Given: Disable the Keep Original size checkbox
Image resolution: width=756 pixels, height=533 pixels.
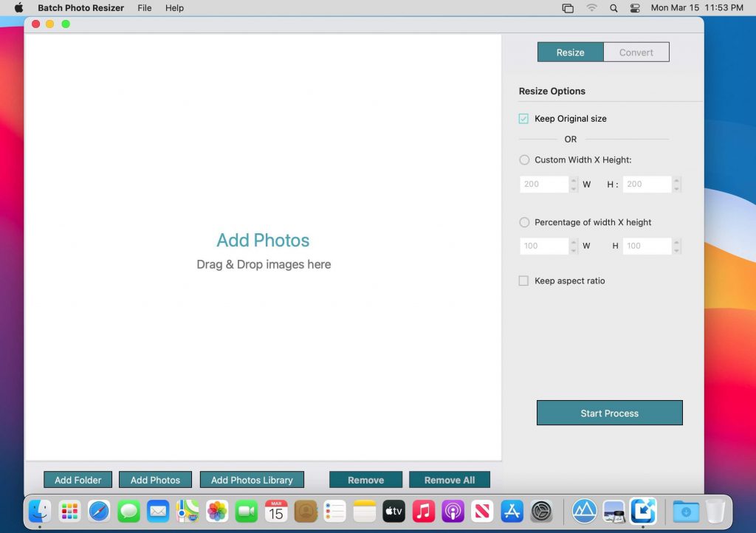Looking at the screenshot, I should tap(524, 118).
